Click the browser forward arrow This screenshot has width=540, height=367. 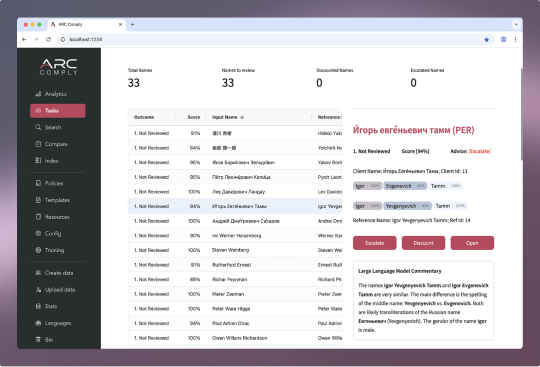[x=36, y=39]
